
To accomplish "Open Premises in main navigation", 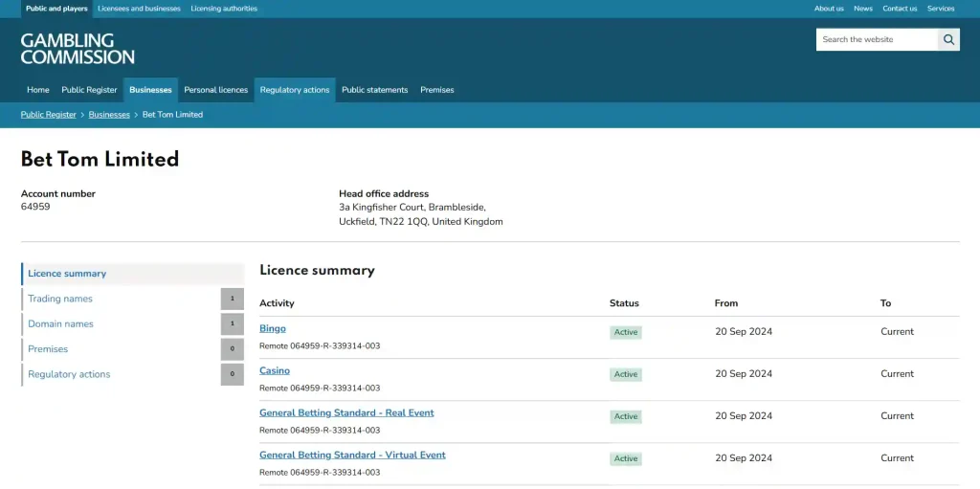I will [x=436, y=90].
